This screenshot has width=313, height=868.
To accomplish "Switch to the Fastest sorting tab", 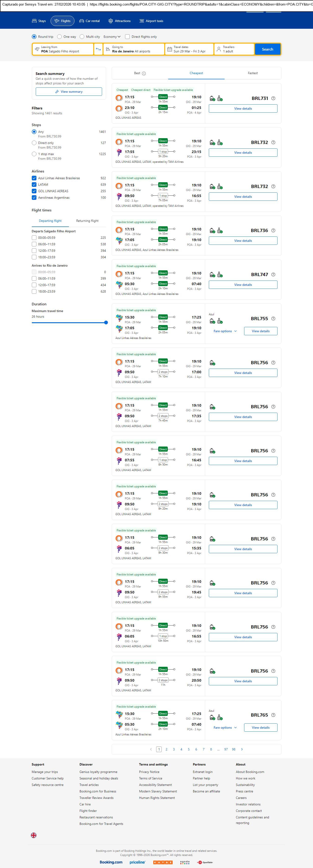I will click(x=253, y=73).
